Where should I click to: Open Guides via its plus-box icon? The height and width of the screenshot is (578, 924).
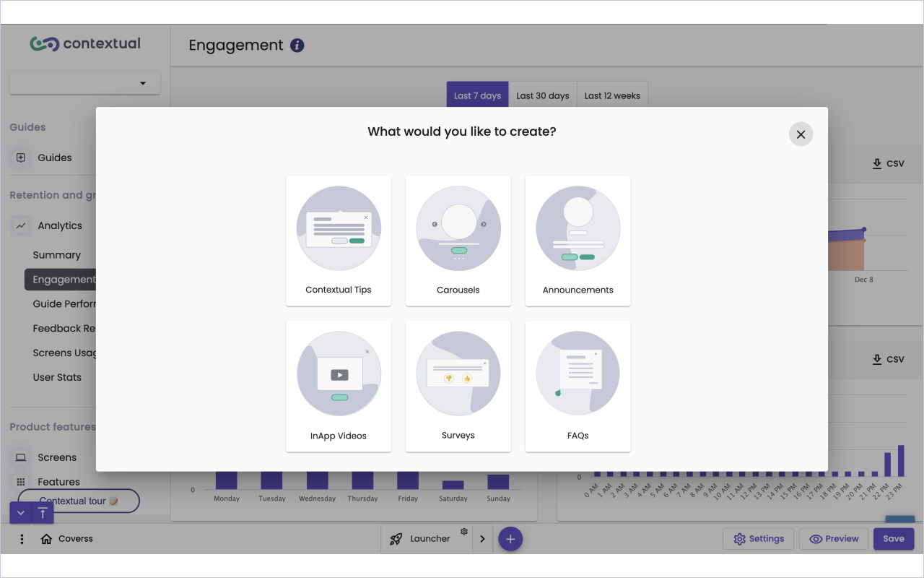click(21, 158)
